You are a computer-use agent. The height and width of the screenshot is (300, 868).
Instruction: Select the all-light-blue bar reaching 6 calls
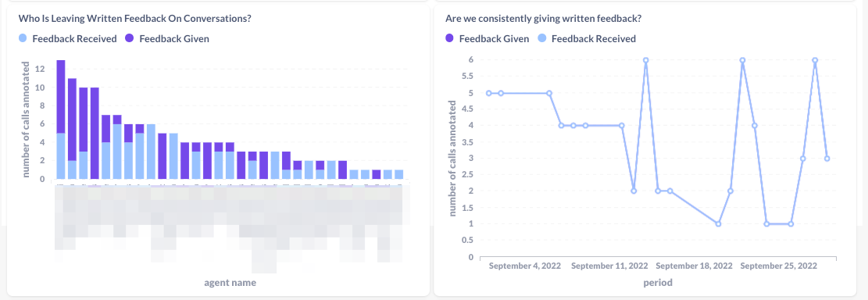[151, 152]
